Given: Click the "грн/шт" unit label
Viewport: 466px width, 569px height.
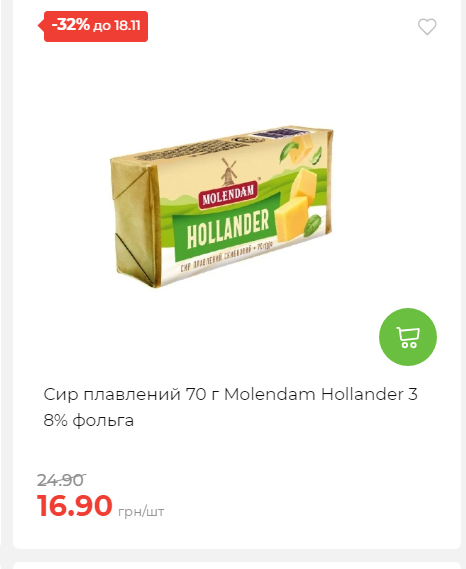Looking at the screenshot, I should pos(141,511).
